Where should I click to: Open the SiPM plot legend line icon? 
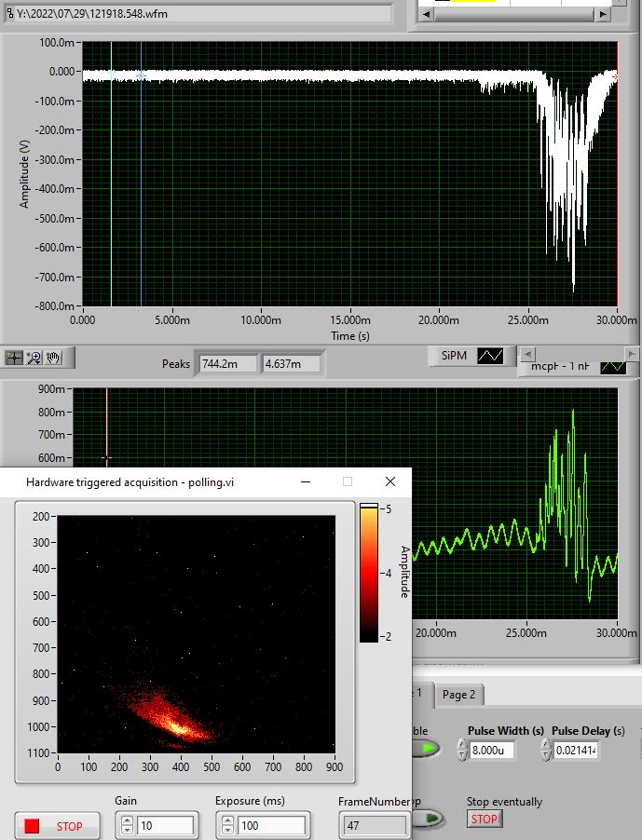(490, 356)
